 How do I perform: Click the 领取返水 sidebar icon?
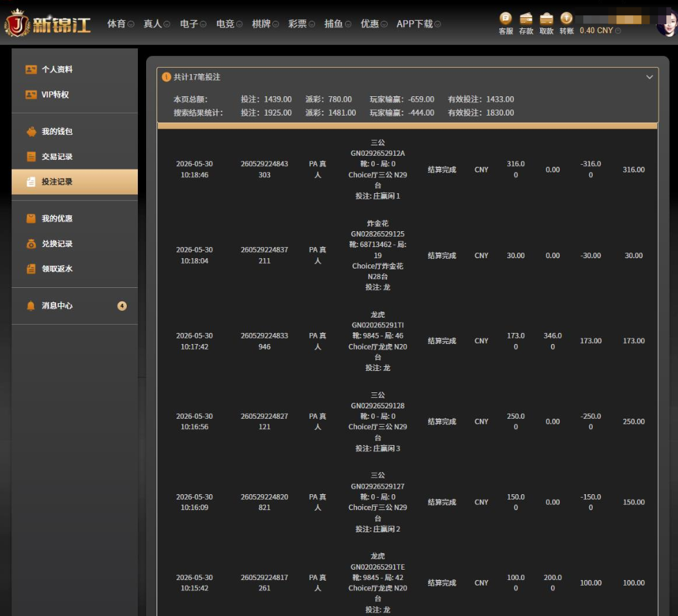[x=31, y=269]
